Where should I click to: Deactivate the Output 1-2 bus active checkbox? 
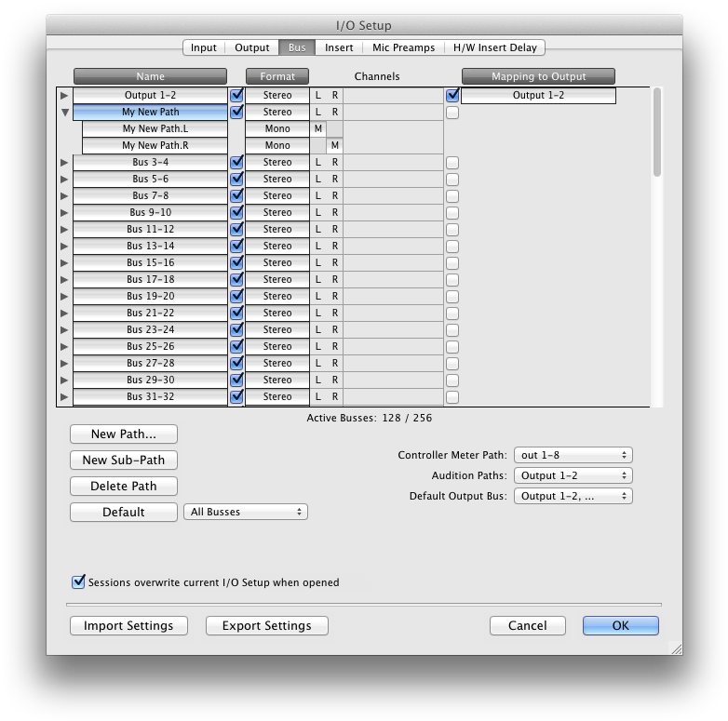(236, 95)
